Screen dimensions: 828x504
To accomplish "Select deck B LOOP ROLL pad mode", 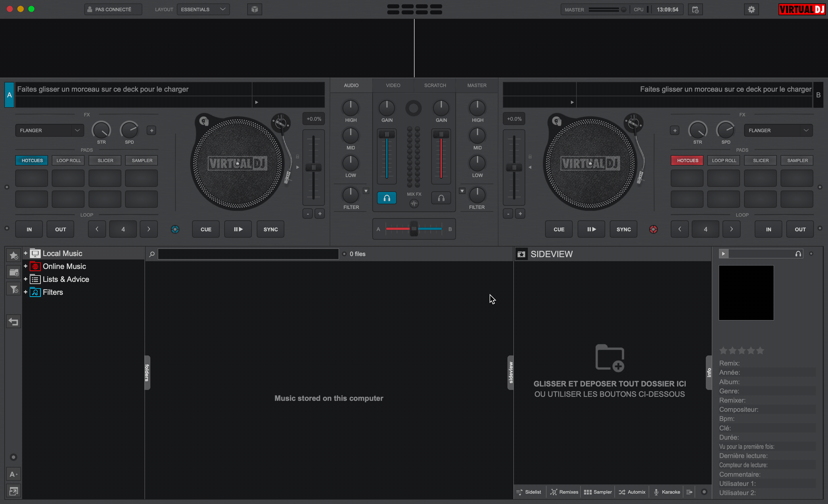I will (x=724, y=161).
